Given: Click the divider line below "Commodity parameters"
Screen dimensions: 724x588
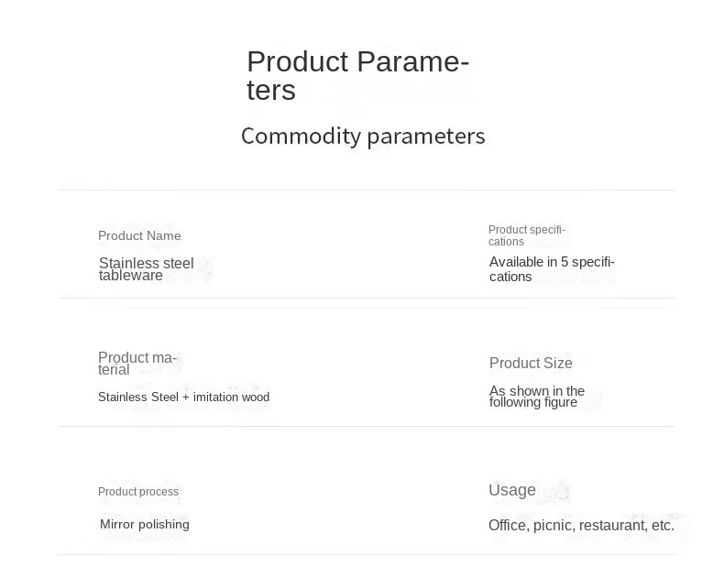Looking at the screenshot, I should click(366, 191).
